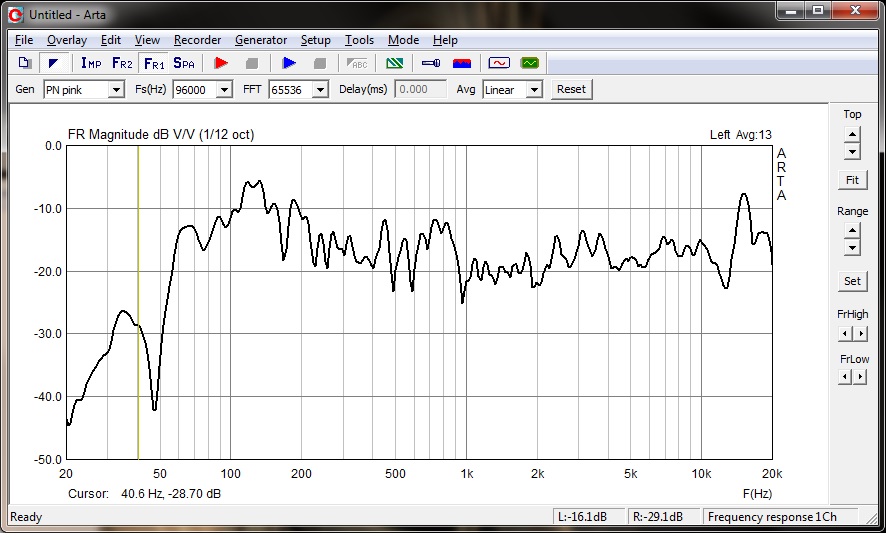The height and width of the screenshot is (540, 886).
Task: Switch to IMP impulse response mode
Action: pos(91,63)
